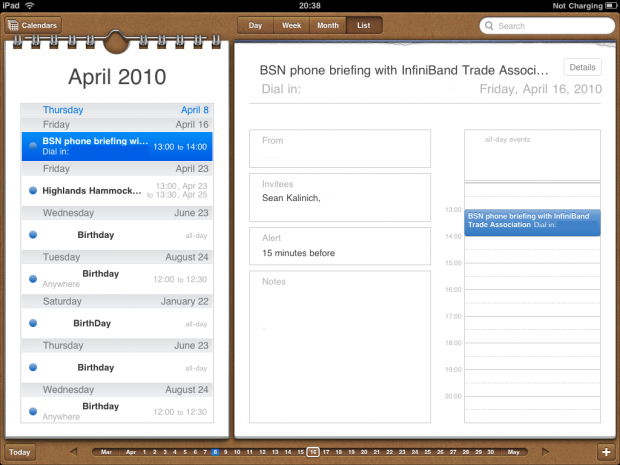Switch to Week view tab
Screen dimensions: 620x465
[291, 25]
